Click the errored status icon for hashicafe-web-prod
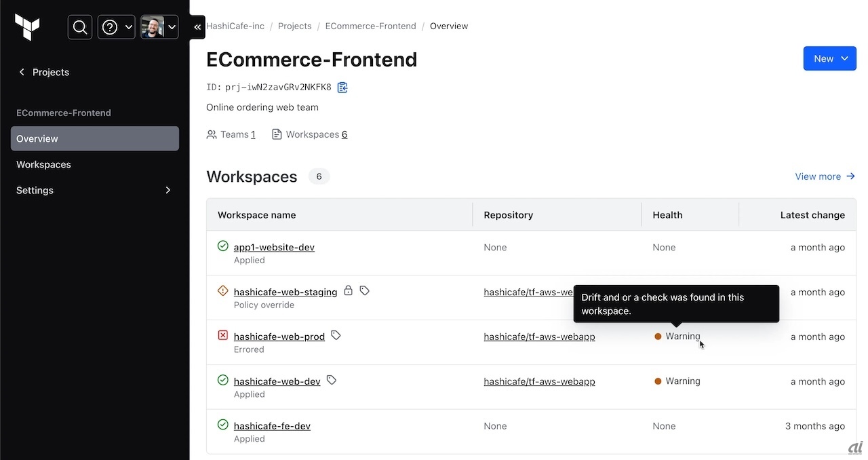The width and height of the screenshot is (868, 460). [x=222, y=335]
